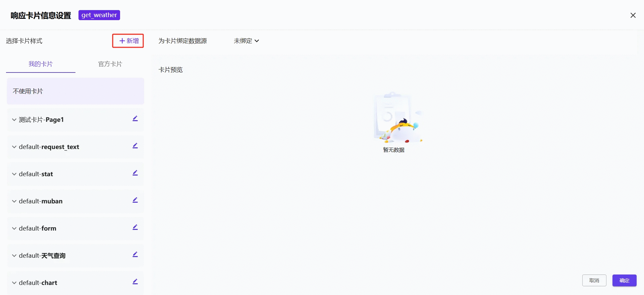644x295 pixels.
Task: Click edit pencil beside default-muban
Action: coord(135,200)
